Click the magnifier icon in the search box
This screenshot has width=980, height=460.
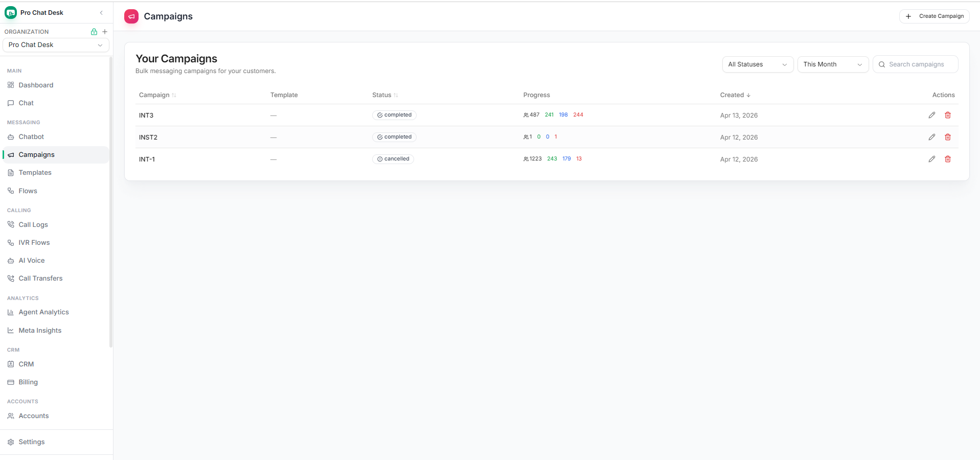tap(882, 64)
